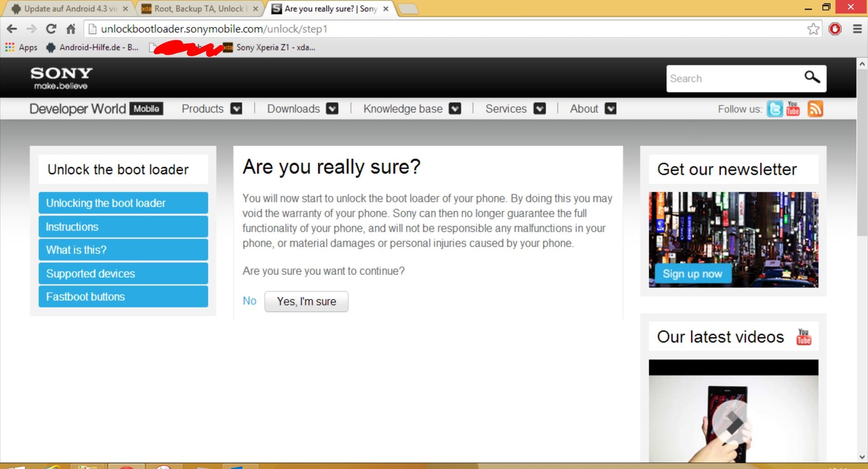Open the browser home page icon
Viewport: 868px width, 469px height.
[71, 29]
